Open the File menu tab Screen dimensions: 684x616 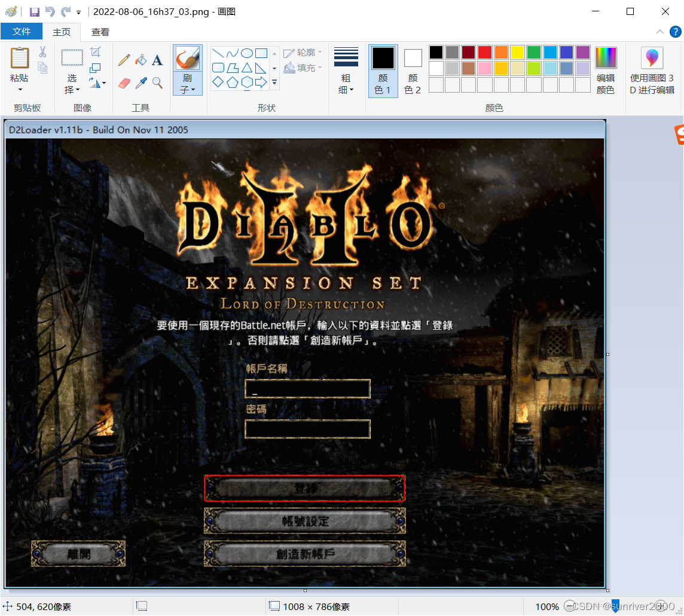tap(22, 32)
